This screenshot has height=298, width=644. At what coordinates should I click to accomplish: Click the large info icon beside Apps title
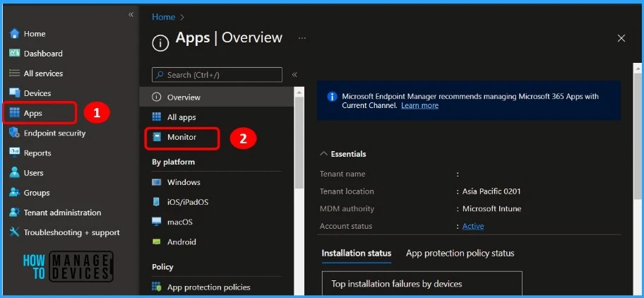pos(160,43)
